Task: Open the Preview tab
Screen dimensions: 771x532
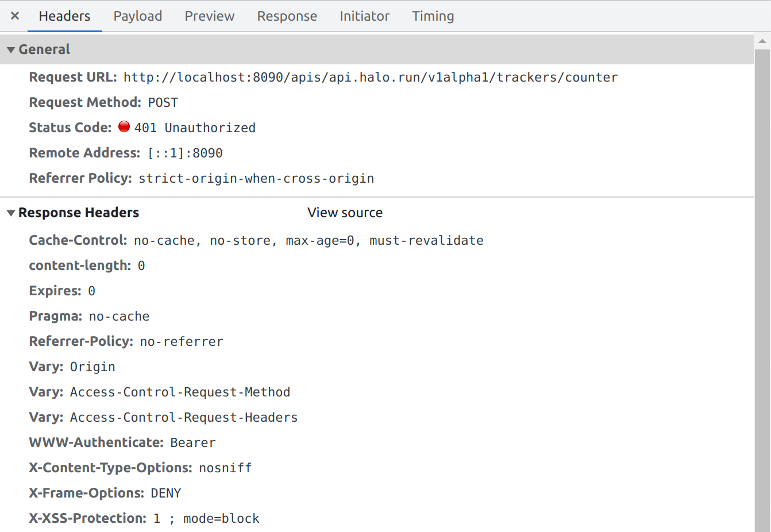Action: pos(209,16)
